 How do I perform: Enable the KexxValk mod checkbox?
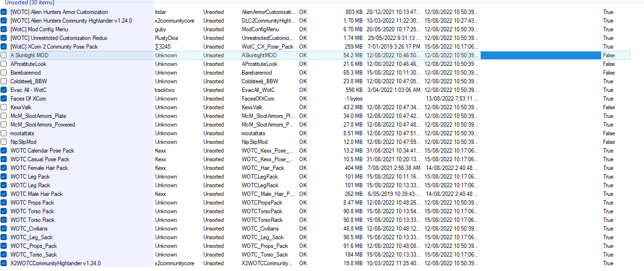4,107
